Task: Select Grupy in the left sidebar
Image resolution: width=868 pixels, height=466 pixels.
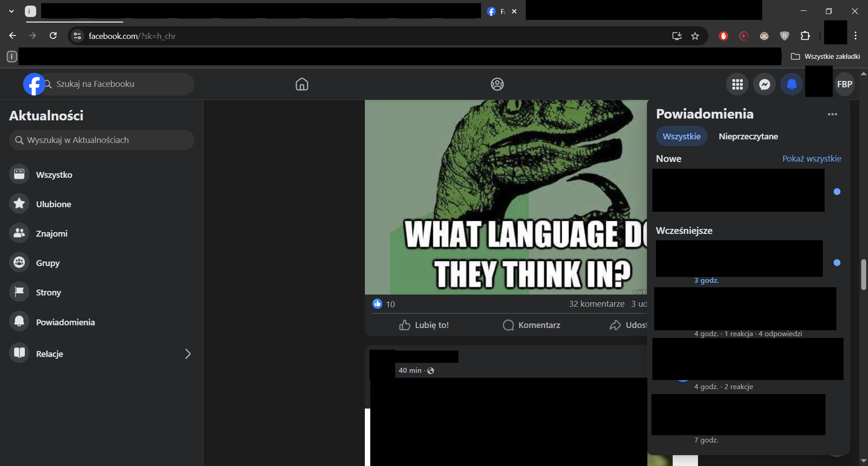Action: coord(47,263)
